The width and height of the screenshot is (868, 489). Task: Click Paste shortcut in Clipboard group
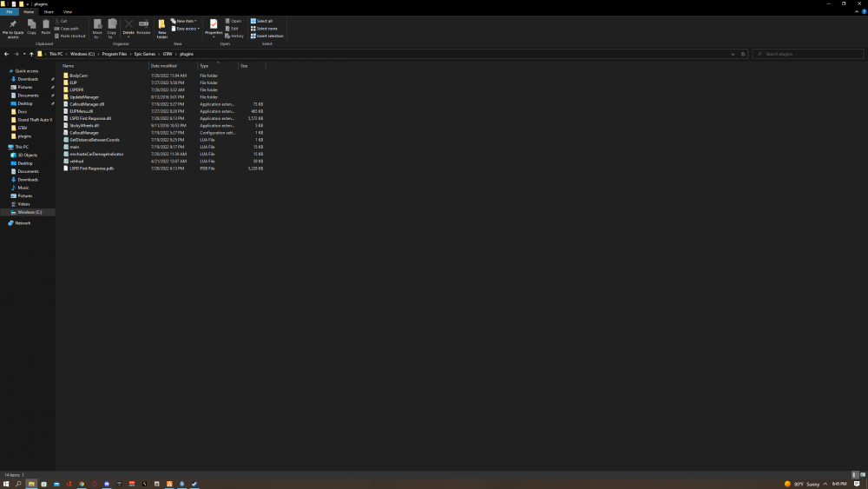pyautogui.click(x=70, y=36)
